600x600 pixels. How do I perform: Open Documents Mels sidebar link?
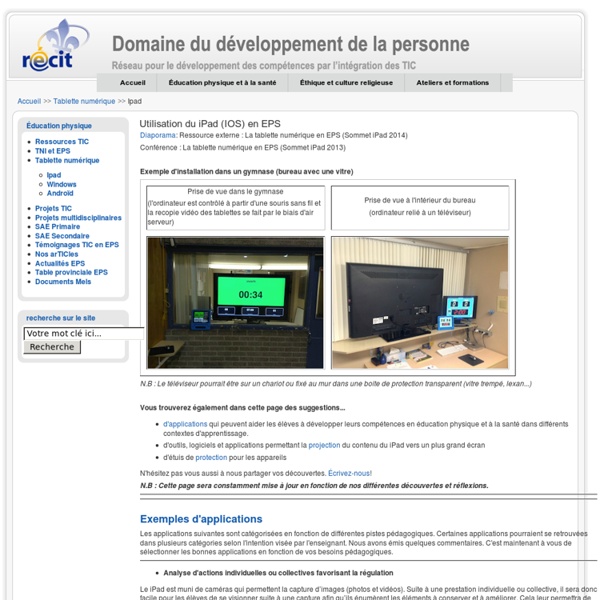click(63, 282)
